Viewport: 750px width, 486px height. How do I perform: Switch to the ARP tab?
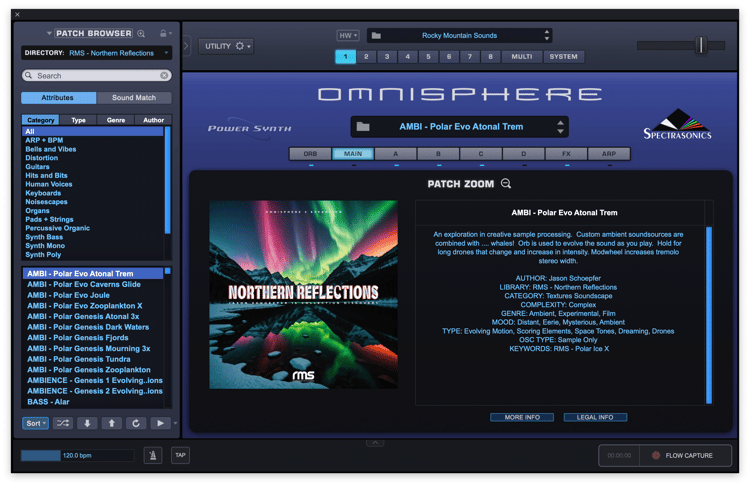(x=609, y=154)
